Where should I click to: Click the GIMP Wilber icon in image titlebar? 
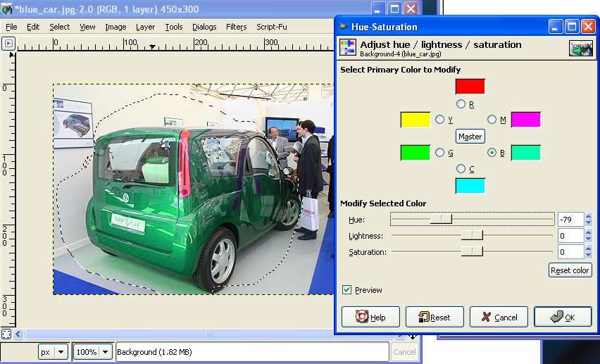pos(6,8)
